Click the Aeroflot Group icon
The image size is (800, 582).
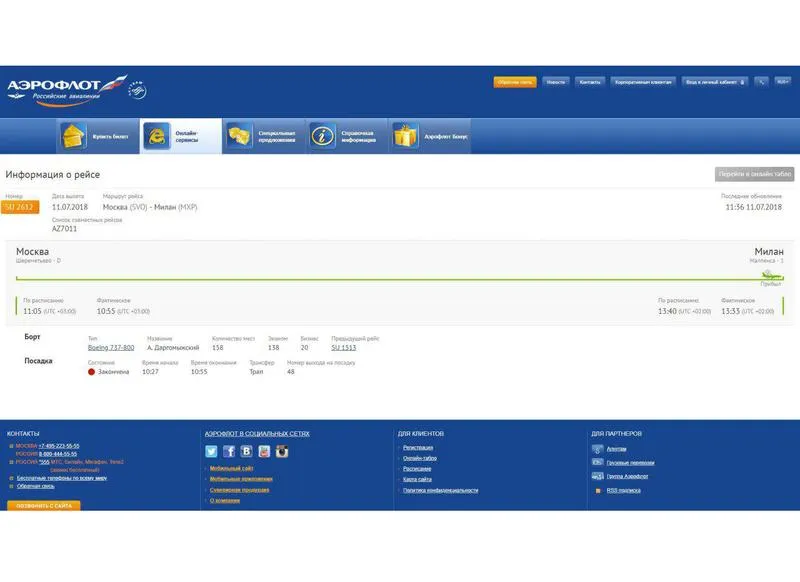[x=597, y=476]
